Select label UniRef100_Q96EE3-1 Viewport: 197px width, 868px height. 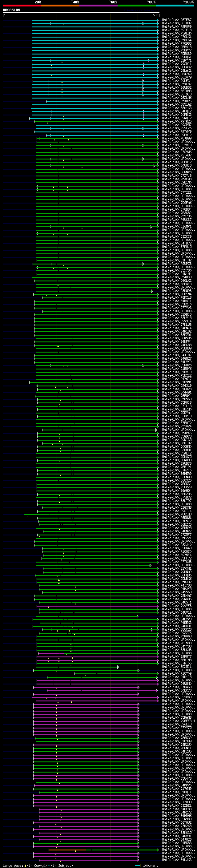coord(178,721)
